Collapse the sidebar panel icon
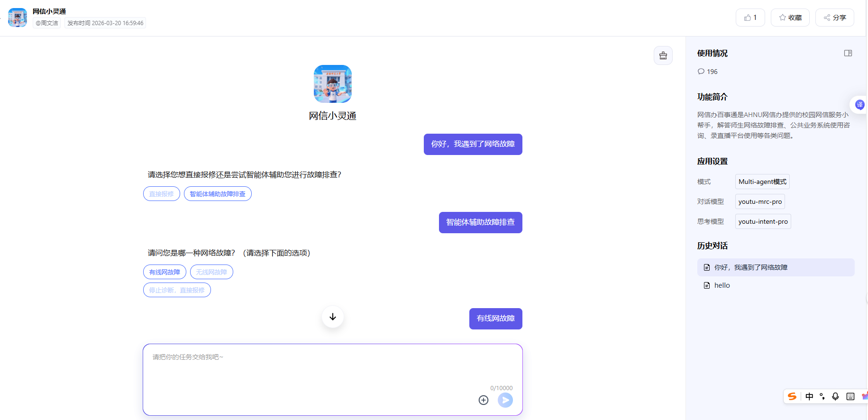 click(848, 53)
